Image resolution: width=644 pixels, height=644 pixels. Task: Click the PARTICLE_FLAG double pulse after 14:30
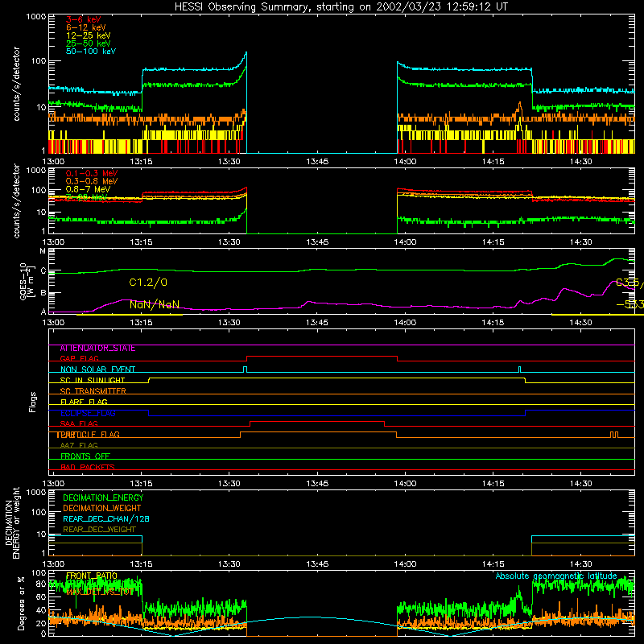[614, 435]
